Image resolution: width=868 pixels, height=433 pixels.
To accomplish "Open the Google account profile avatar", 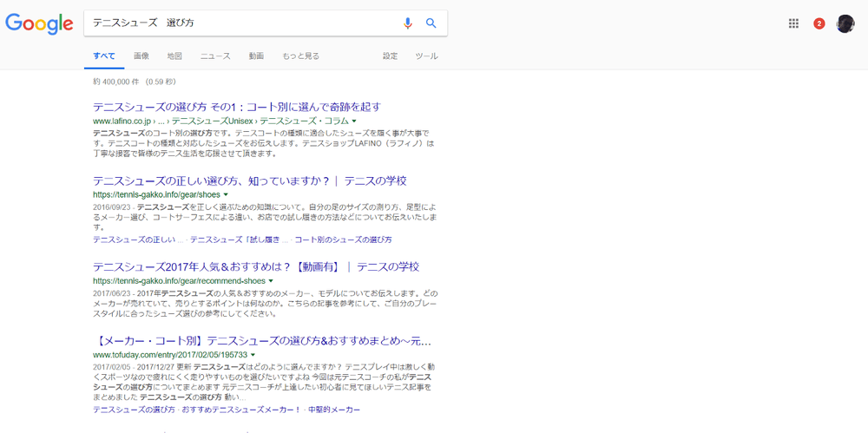I will coord(845,23).
